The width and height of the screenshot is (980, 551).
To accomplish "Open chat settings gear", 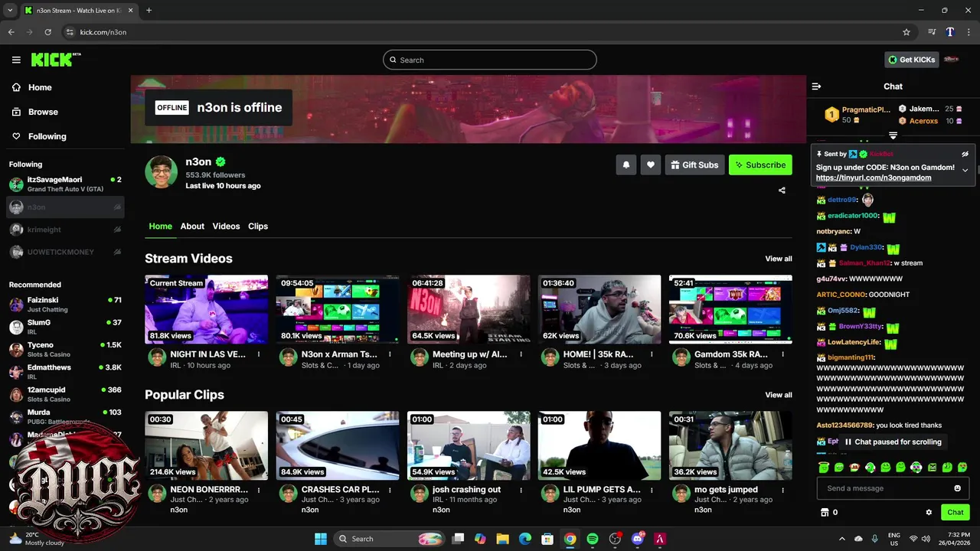I will coord(929,513).
